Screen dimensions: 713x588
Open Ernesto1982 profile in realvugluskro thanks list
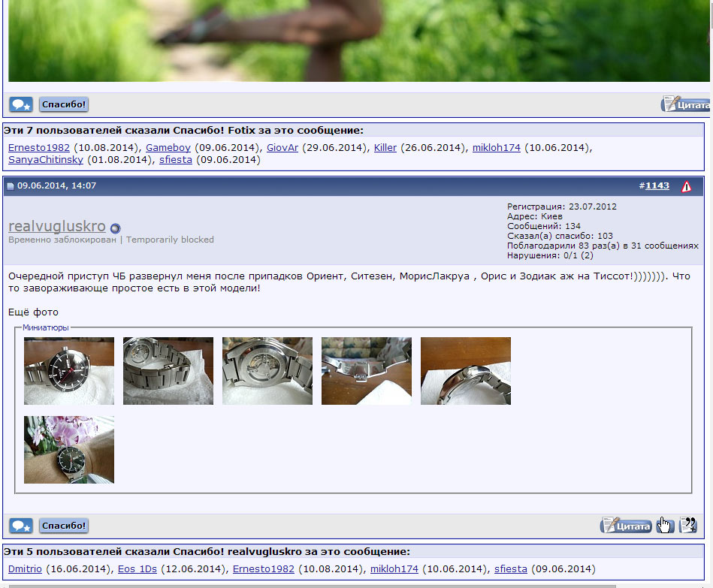click(264, 569)
